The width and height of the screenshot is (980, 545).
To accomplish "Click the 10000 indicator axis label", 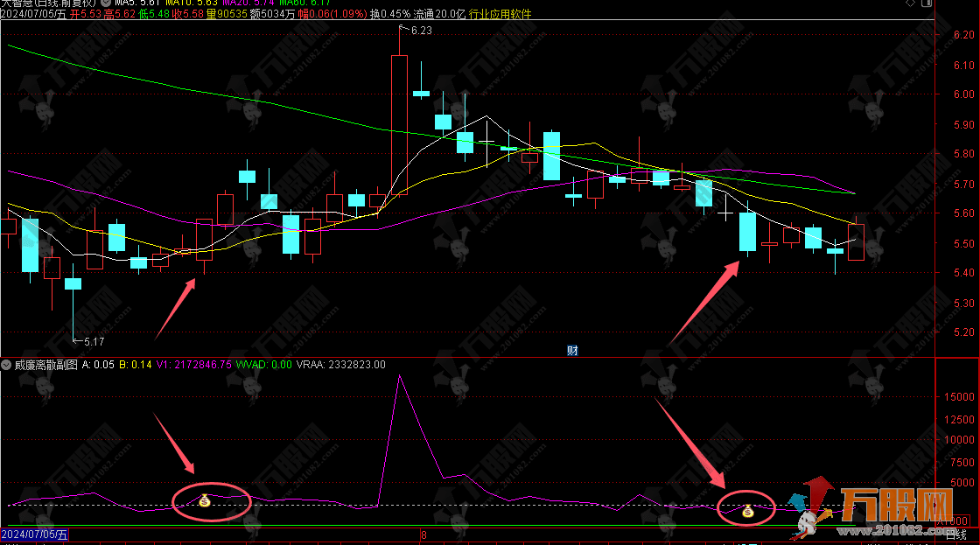I will [959, 440].
